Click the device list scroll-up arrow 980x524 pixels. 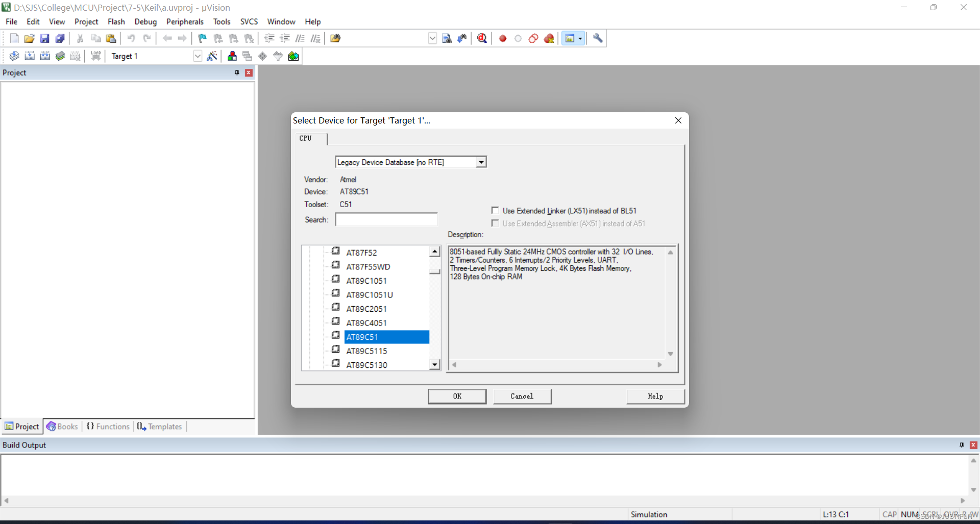pyautogui.click(x=435, y=252)
